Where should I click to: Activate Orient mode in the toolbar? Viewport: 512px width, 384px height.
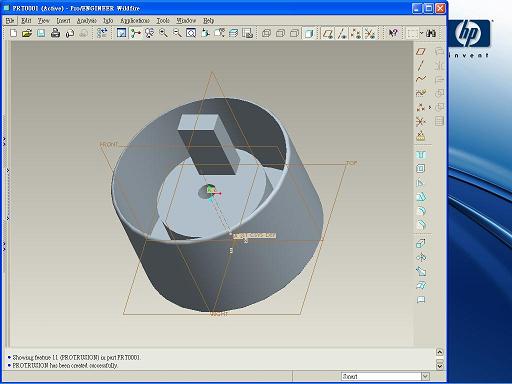(149, 33)
